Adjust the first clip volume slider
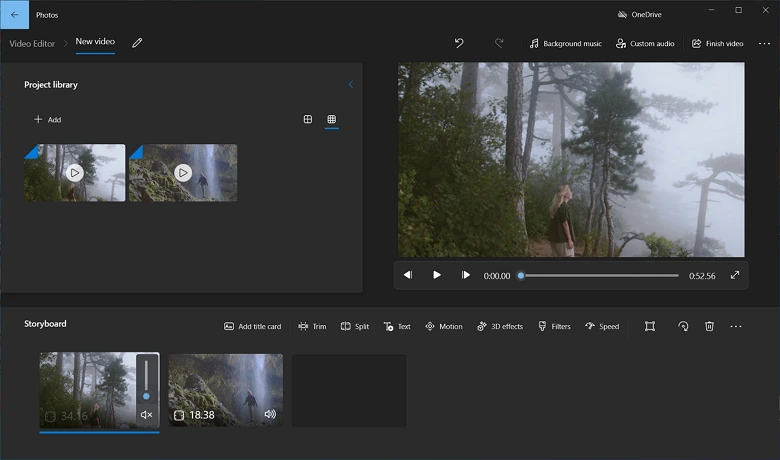This screenshot has height=460, width=780. (146, 379)
